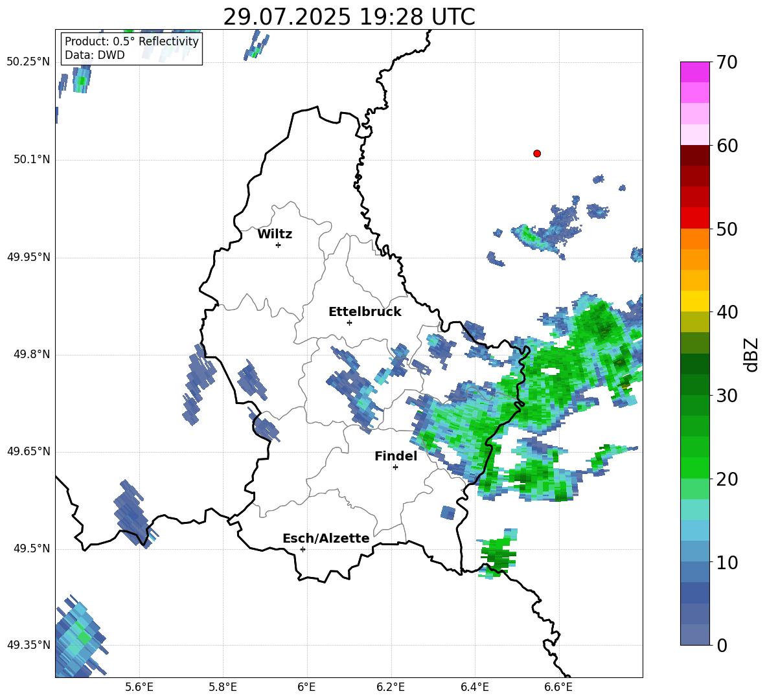Click the 49.95°N latitude label
767x700 pixels.
[x=29, y=257]
